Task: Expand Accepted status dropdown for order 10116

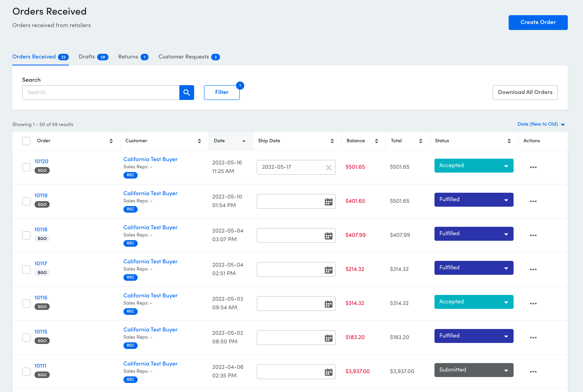Action: (474, 302)
